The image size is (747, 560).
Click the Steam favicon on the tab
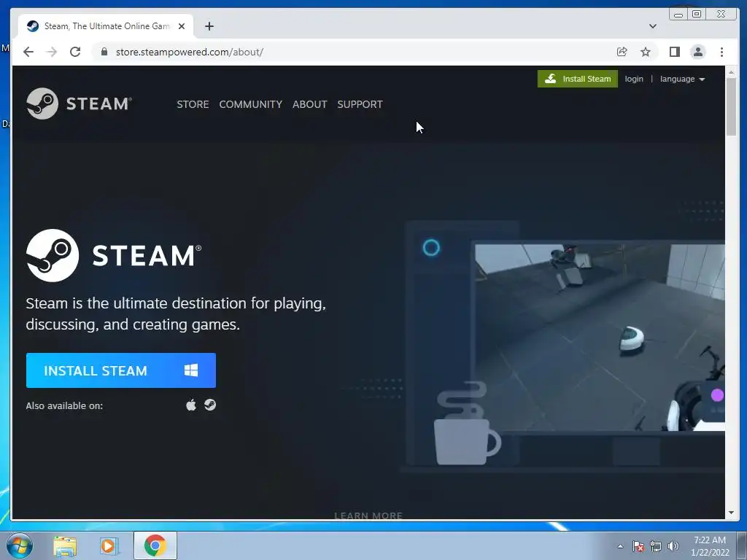33,26
